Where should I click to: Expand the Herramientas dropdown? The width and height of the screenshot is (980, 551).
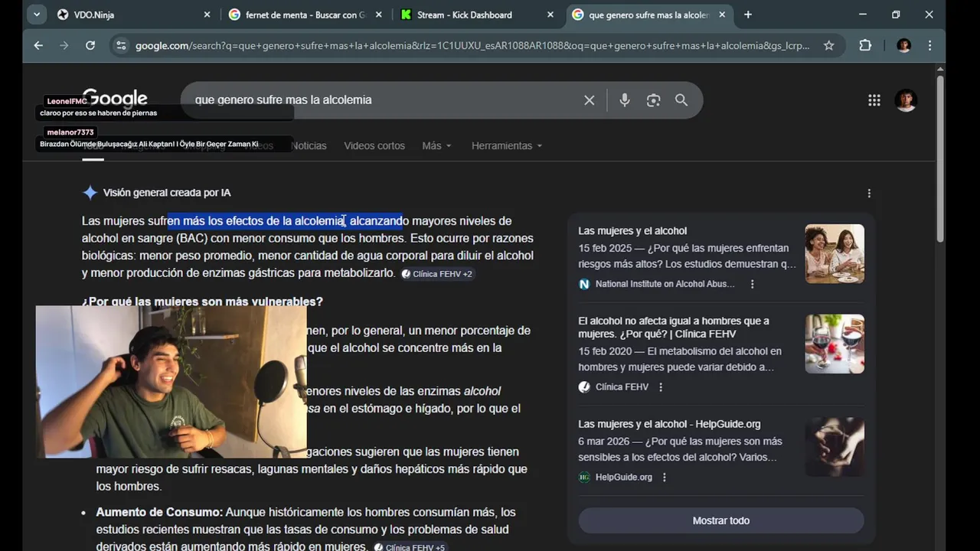tap(507, 145)
